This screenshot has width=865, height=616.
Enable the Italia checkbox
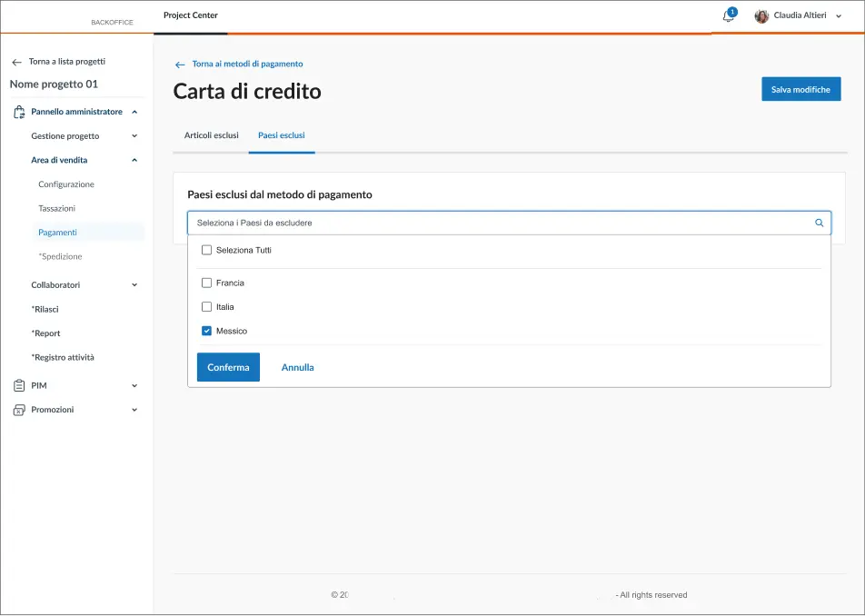coord(206,307)
